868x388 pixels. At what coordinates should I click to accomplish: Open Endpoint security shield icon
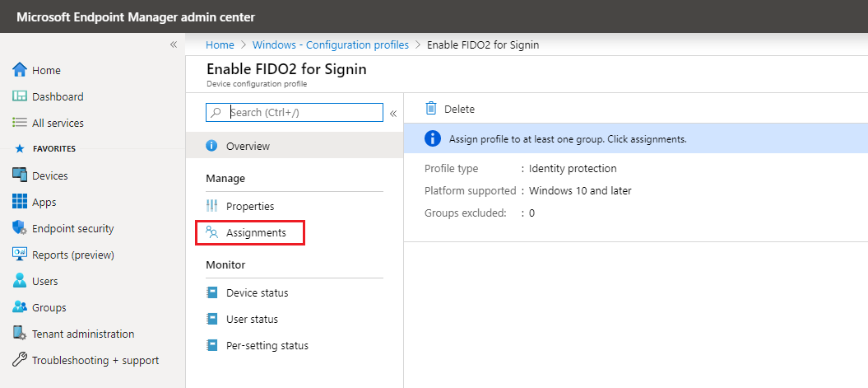[x=20, y=228]
